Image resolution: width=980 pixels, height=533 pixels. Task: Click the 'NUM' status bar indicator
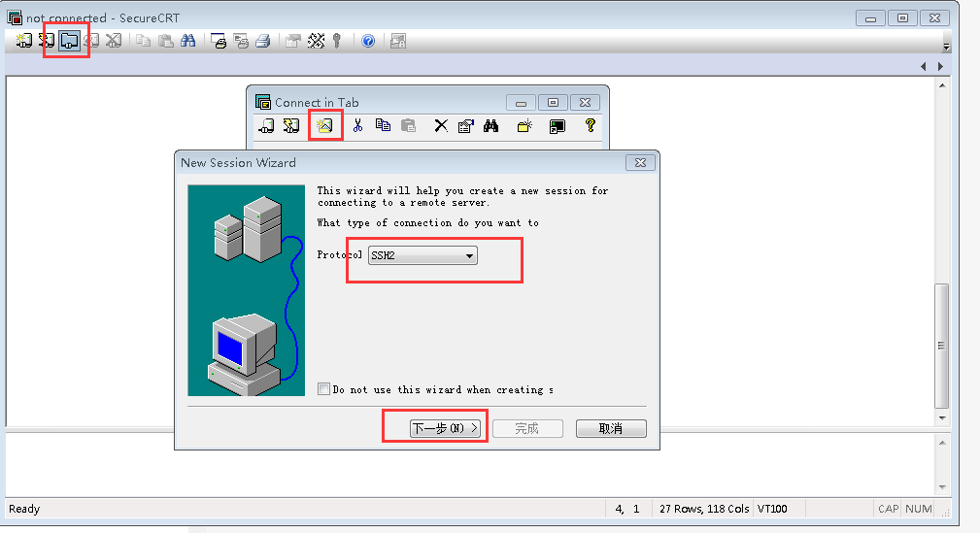pos(919,509)
